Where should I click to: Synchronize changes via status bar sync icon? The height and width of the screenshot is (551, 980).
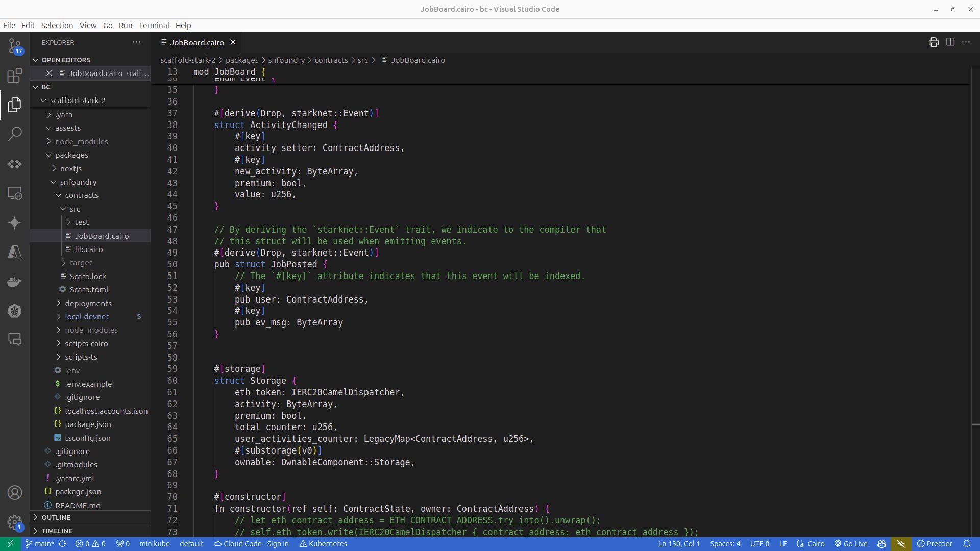[x=62, y=544]
